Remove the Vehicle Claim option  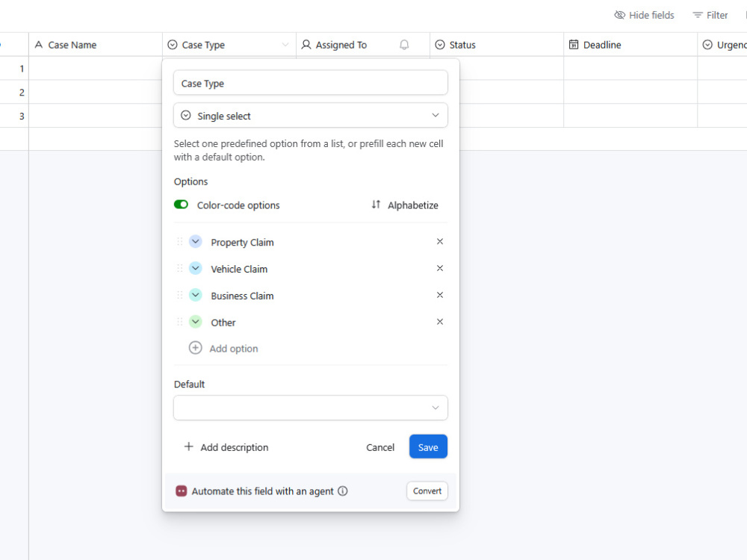coord(440,268)
